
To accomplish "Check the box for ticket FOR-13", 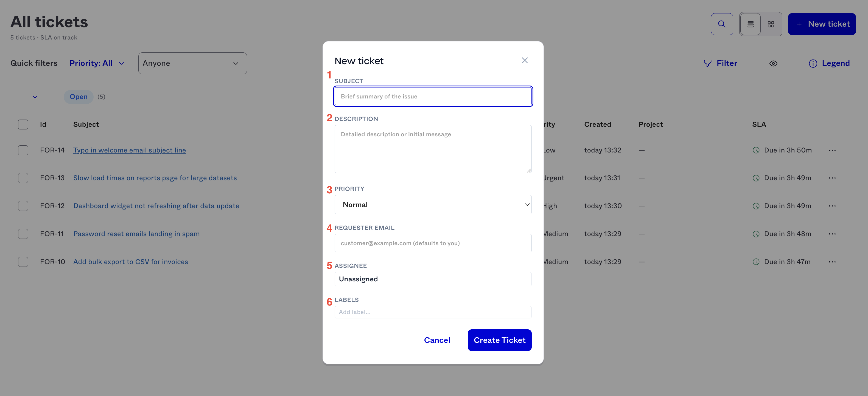I will (x=23, y=178).
